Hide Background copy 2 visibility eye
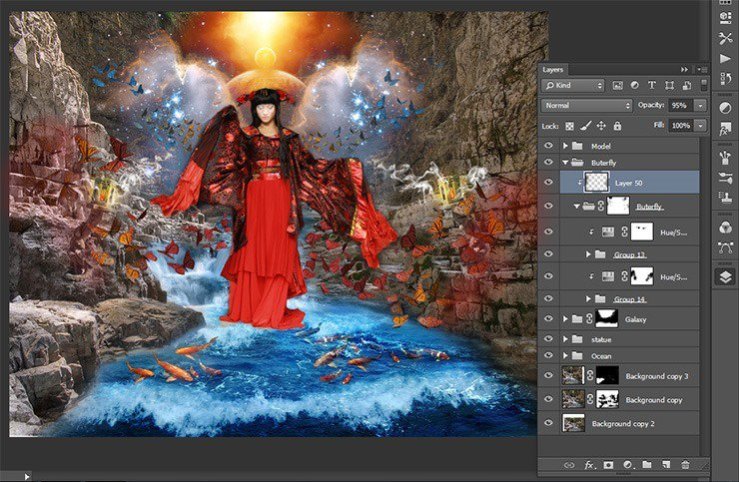 coord(549,423)
